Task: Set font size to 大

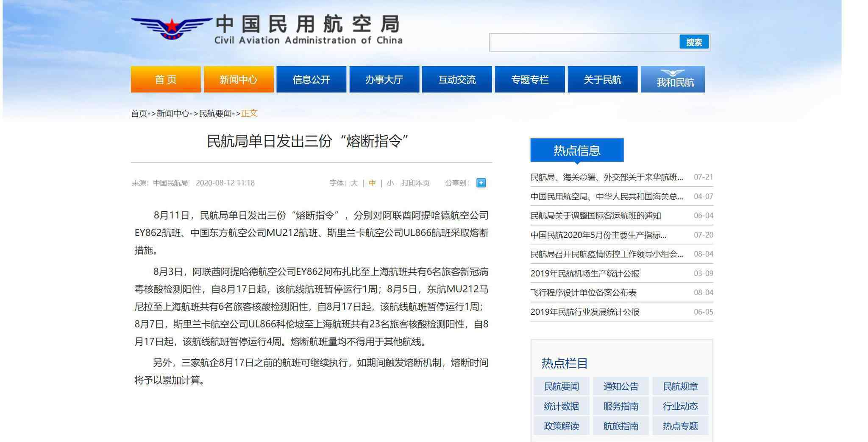Action: [354, 183]
